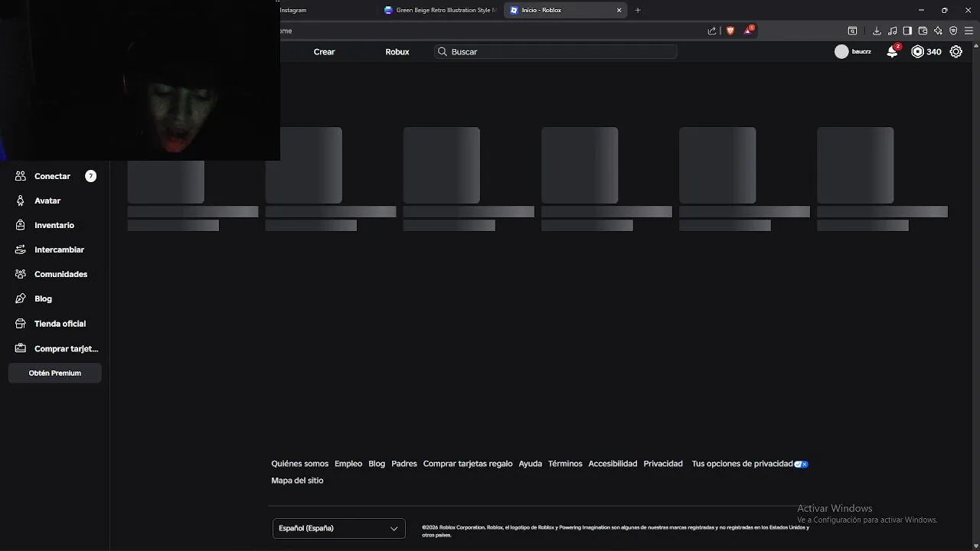Open the Conectar sidebar icon
The height and width of the screenshot is (551, 980).
click(x=21, y=176)
